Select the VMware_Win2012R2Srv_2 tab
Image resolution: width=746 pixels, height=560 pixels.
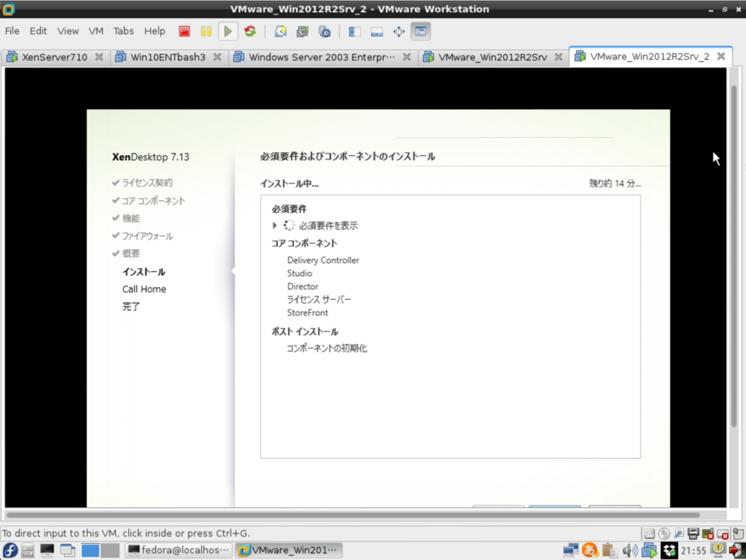pos(649,57)
